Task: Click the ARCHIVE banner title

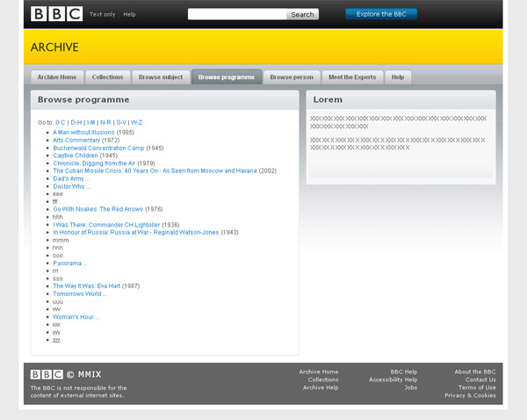Action: [54, 47]
